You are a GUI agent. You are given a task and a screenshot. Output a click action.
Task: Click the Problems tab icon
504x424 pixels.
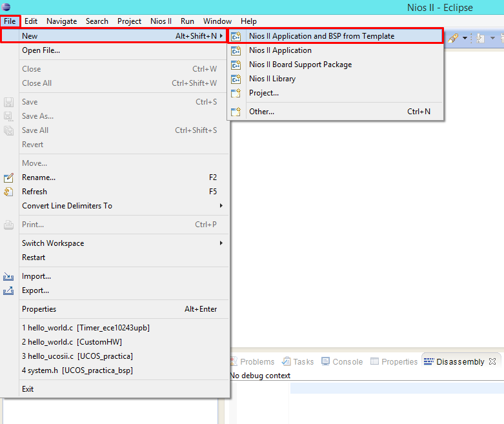[x=234, y=361]
